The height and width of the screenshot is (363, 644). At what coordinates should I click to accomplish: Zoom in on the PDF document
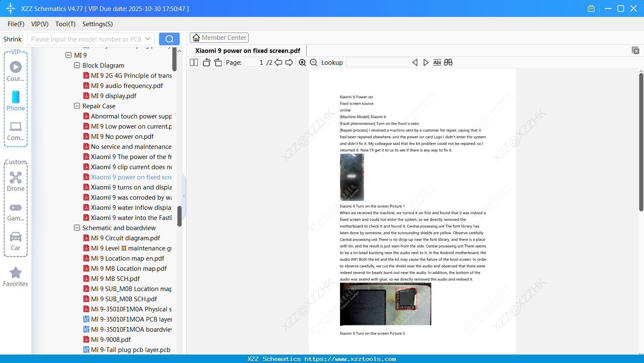pos(302,63)
